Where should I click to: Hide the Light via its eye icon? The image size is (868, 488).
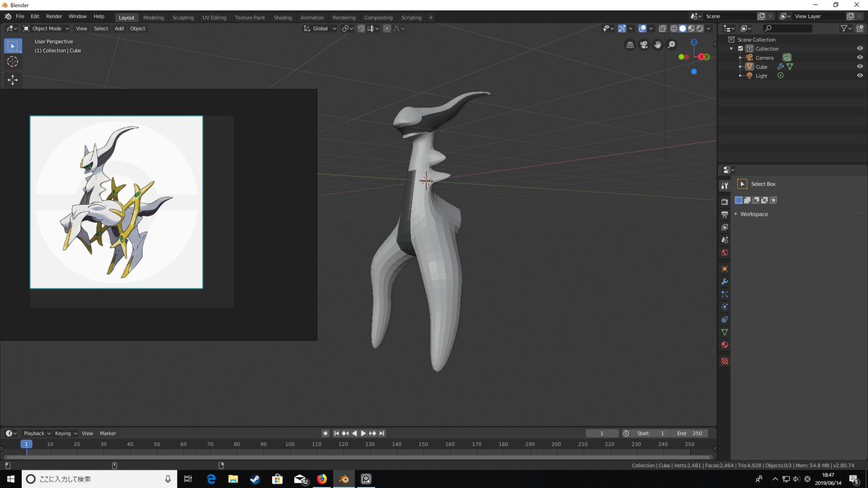pos(860,76)
